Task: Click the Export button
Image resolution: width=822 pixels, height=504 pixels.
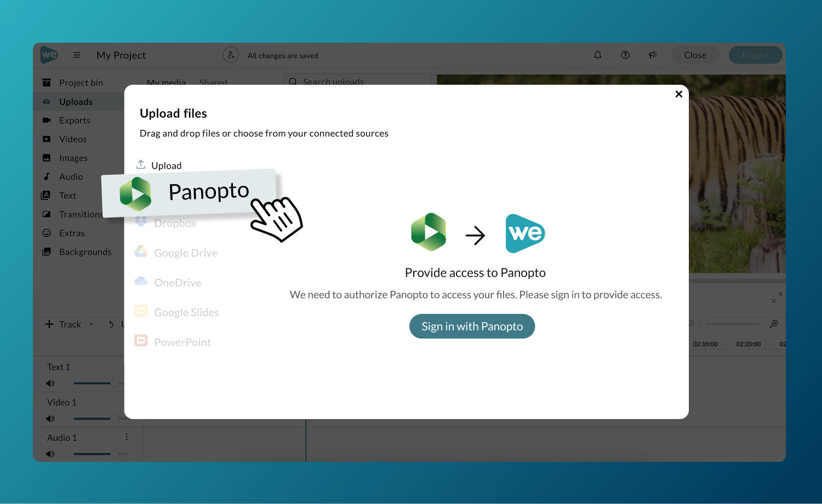Action: tap(755, 55)
